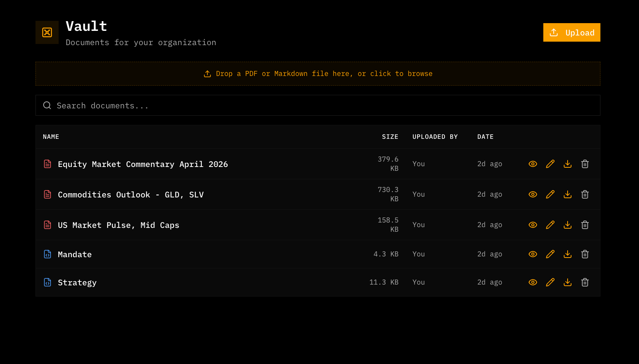Download Equity Market Commentary April 2026
639x364 pixels.
click(567, 164)
